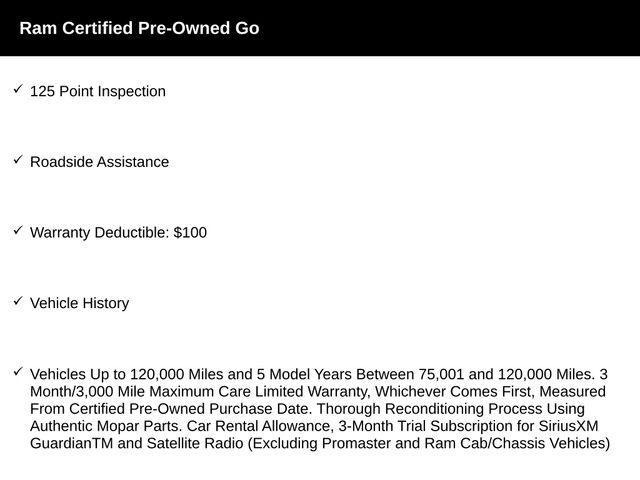Open the Vehicle History item
The width and height of the screenshot is (640, 480).
79,303
